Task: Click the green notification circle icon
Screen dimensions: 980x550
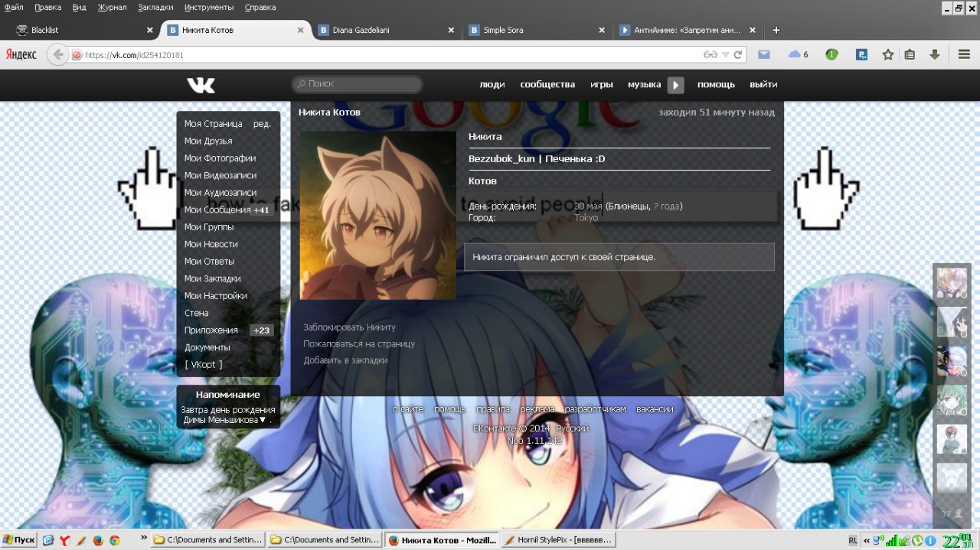Action: 831,54
